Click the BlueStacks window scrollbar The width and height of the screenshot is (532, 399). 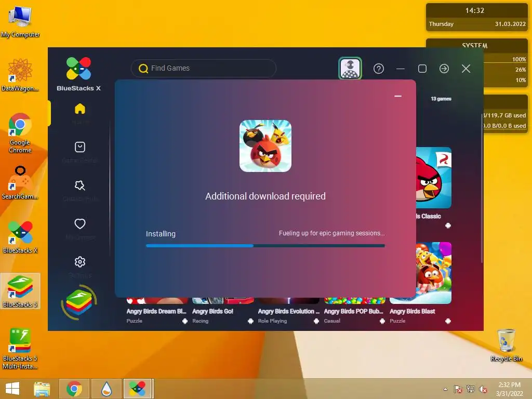point(482,188)
